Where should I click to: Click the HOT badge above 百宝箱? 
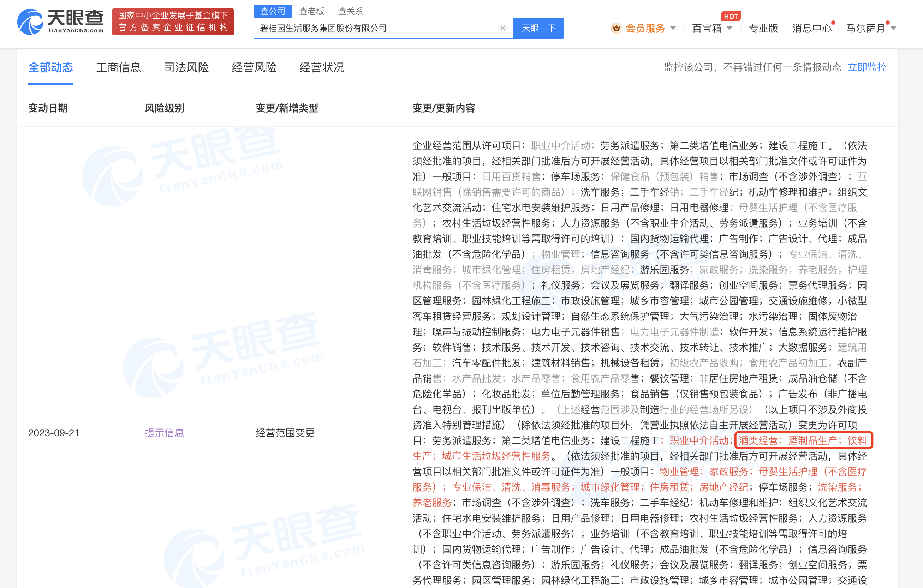click(731, 17)
